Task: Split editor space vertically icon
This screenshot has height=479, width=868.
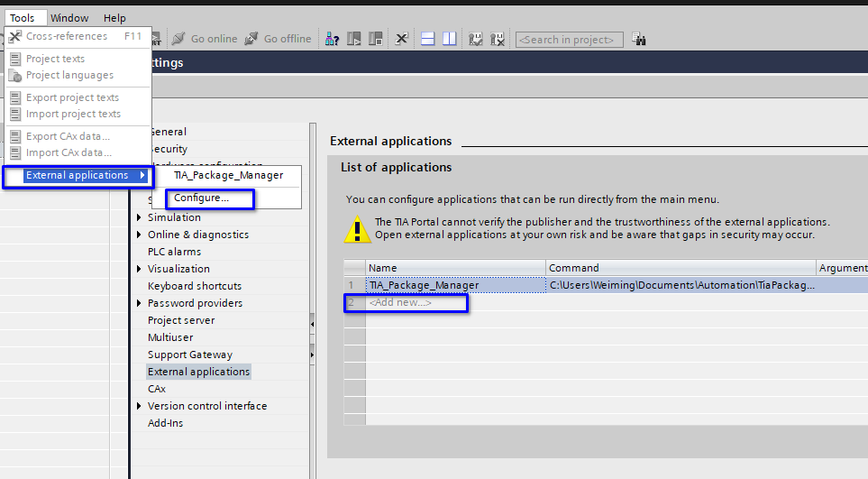Action: click(450, 39)
